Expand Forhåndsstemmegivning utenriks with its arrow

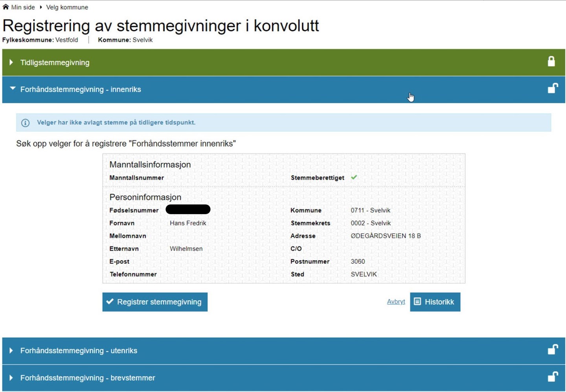coord(11,350)
